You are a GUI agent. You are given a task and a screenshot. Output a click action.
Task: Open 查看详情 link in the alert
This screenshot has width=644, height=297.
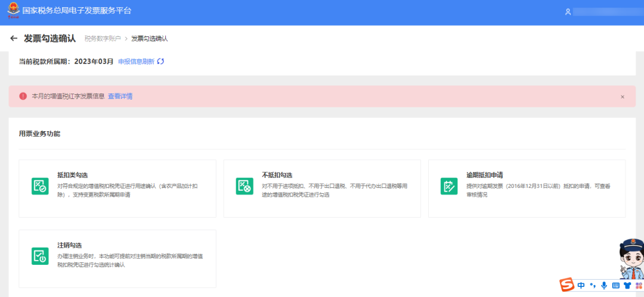[x=120, y=96]
